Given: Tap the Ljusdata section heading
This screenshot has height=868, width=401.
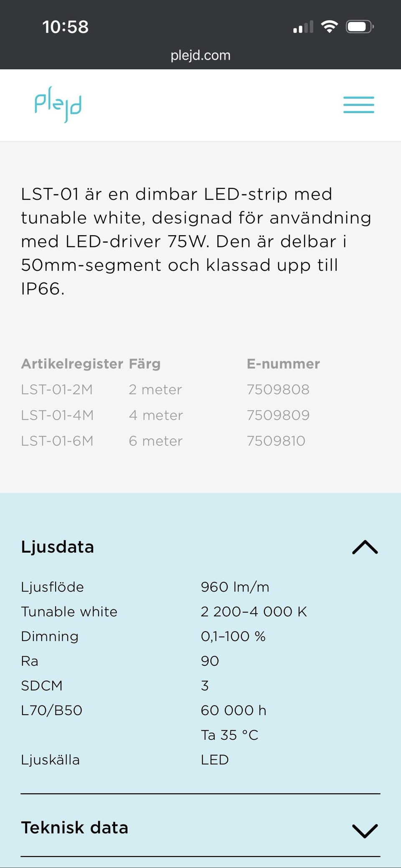Looking at the screenshot, I should 58,547.
